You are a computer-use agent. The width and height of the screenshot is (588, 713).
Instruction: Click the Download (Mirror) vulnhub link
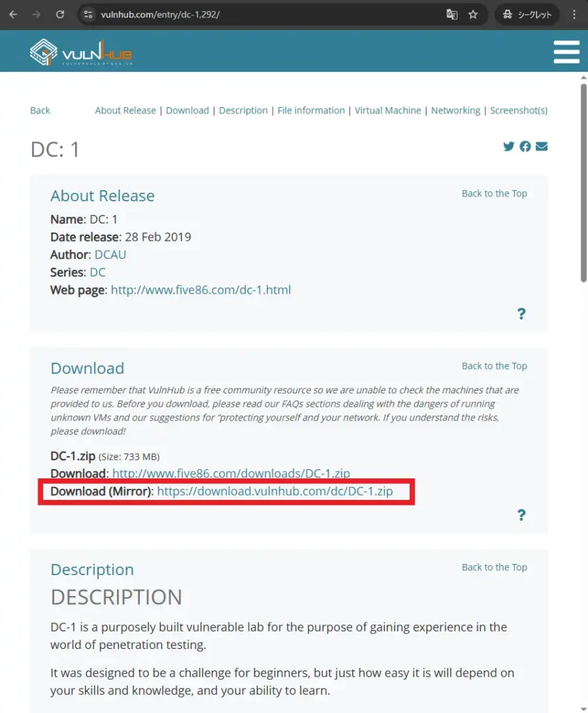click(x=275, y=492)
